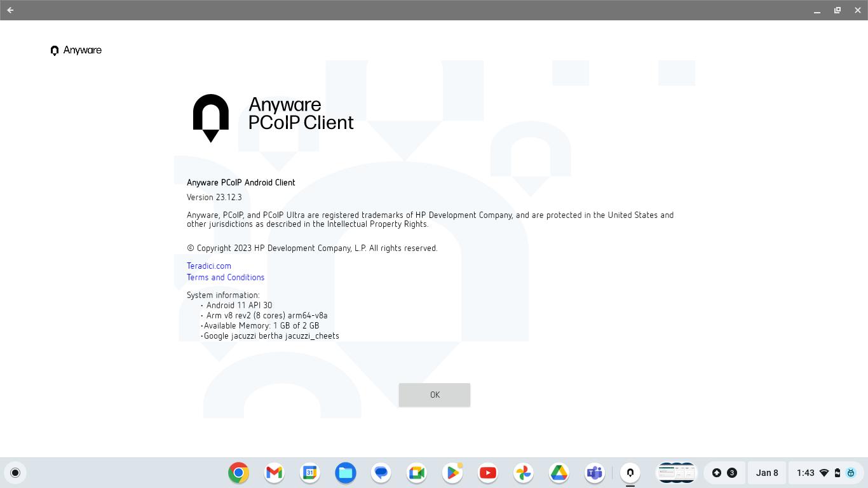The height and width of the screenshot is (488, 868).
Task: Open the Teradici.com link
Action: [x=208, y=266]
